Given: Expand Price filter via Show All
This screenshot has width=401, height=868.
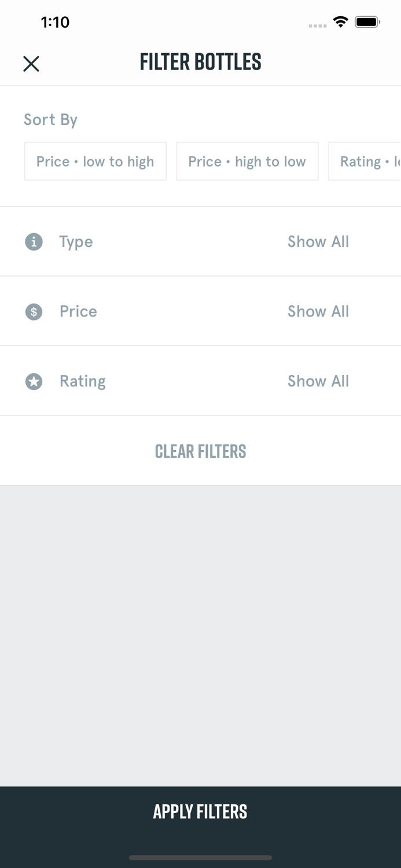Looking at the screenshot, I should 318,311.
